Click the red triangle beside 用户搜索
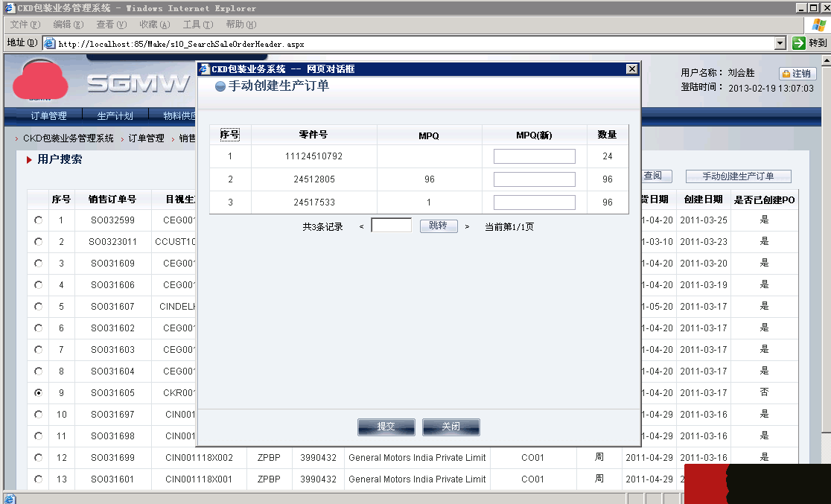The image size is (831, 504). pos(29,159)
